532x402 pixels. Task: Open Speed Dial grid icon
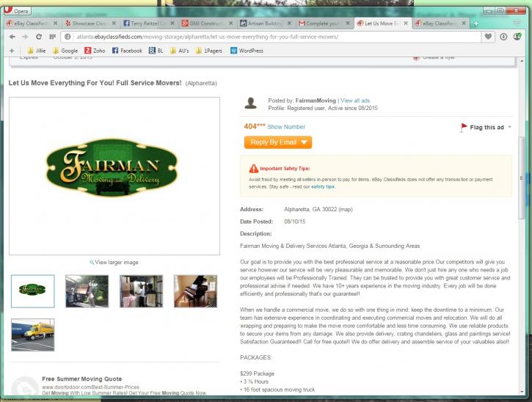pos(52,37)
